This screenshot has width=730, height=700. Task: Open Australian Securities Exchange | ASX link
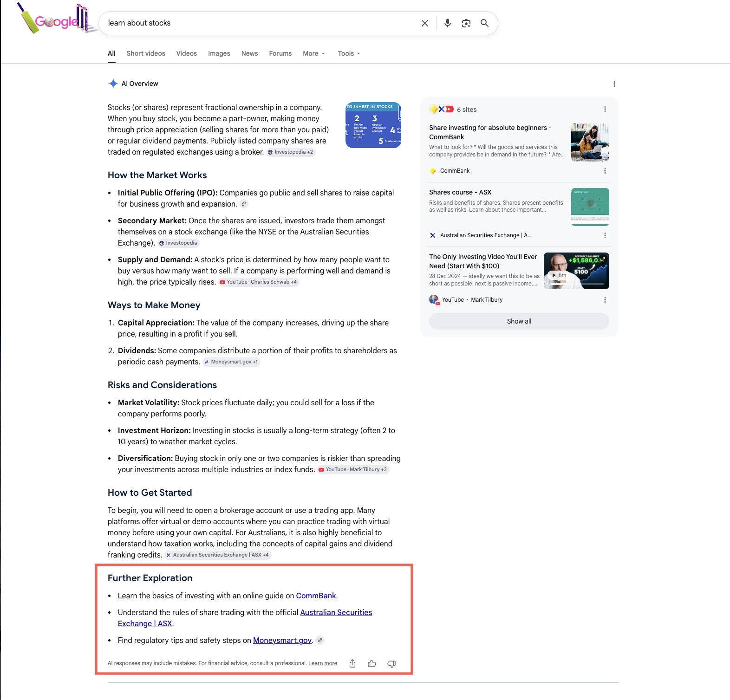245,618
